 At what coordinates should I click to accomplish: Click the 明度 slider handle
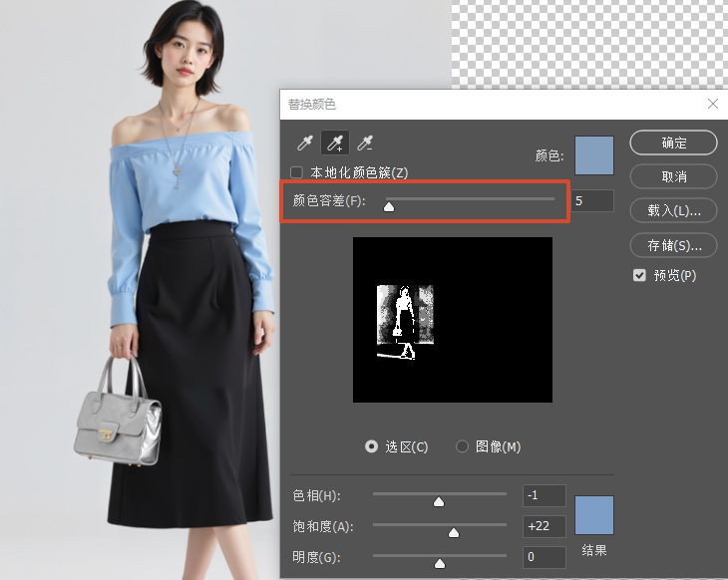click(440, 563)
